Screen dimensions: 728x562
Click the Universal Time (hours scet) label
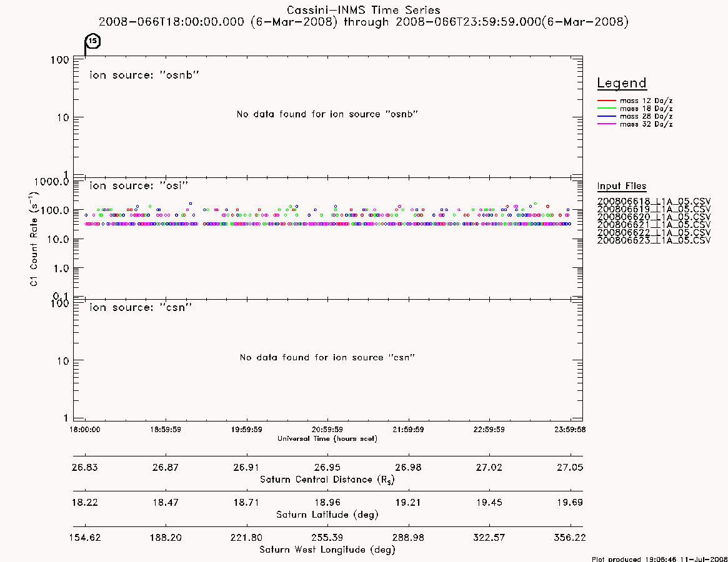(x=327, y=438)
